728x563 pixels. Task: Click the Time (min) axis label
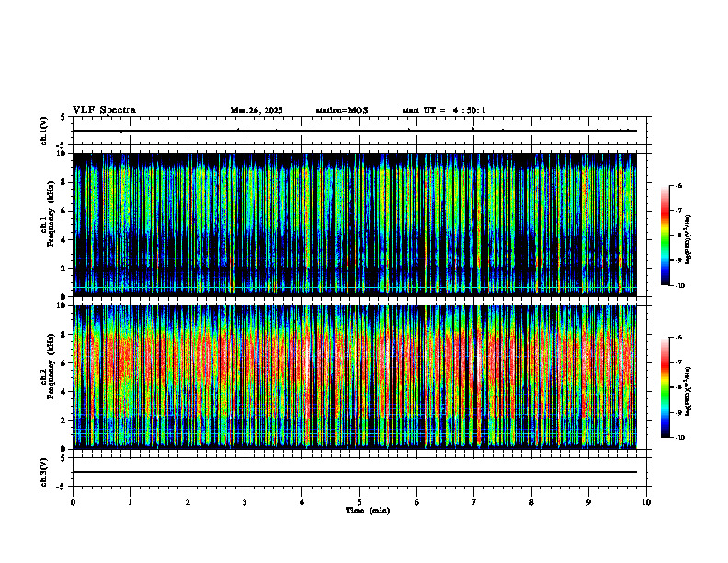click(x=368, y=511)
